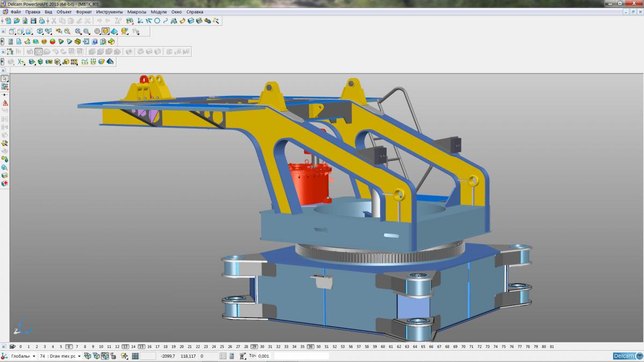Open the '74 : Draw mex pc' level dropdown
This screenshot has height=362, width=644.
60,356
